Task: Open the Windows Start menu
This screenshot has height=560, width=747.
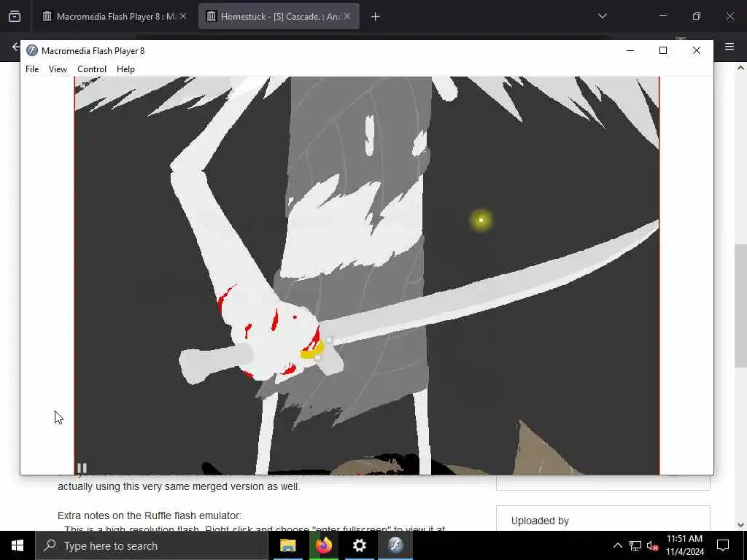Action: point(18,545)
